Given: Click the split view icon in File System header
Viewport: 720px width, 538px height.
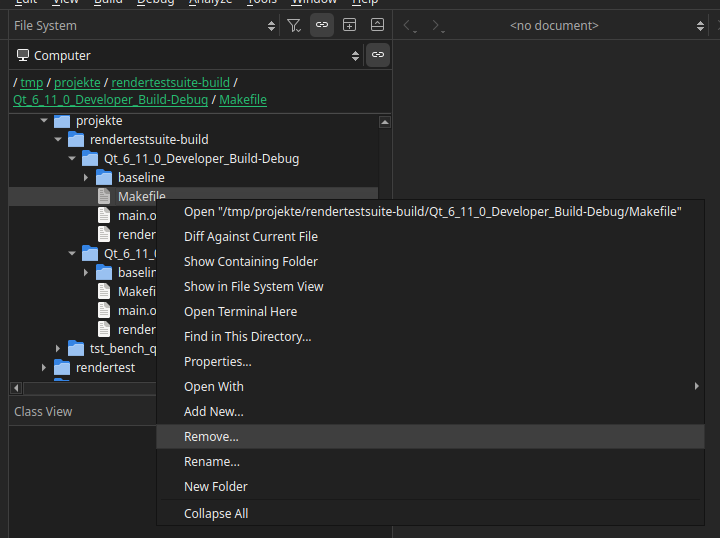Looking at the screenshot, I should coord(349,25).
